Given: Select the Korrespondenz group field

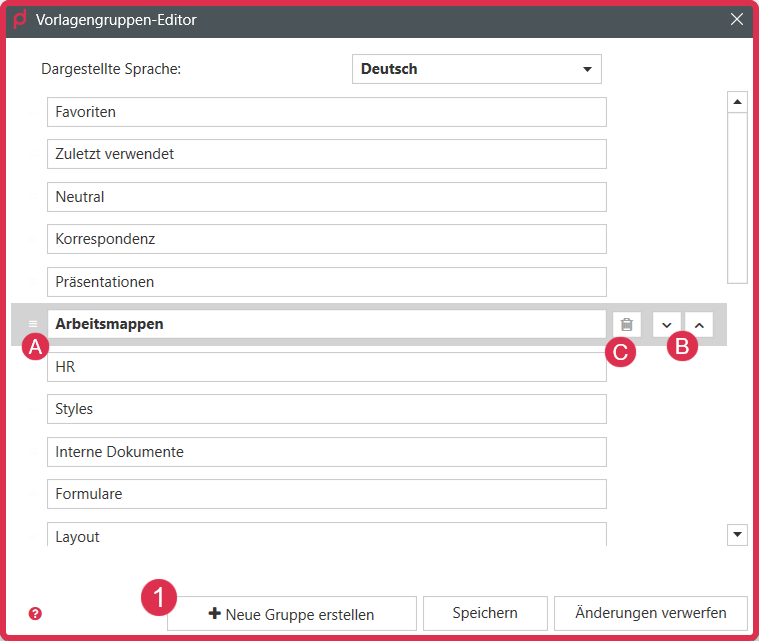Looking at the screenshot, I should [x=327, y=239].
